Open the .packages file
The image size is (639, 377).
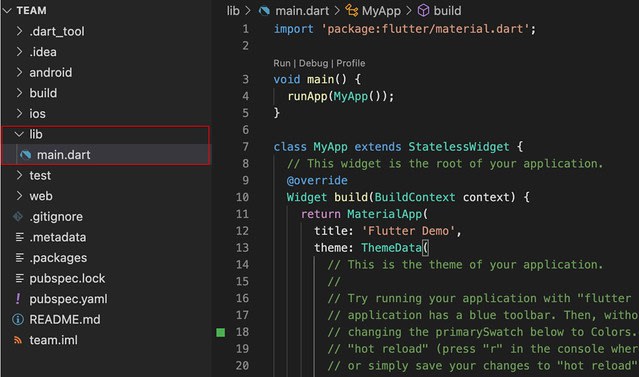coord(58,258)
